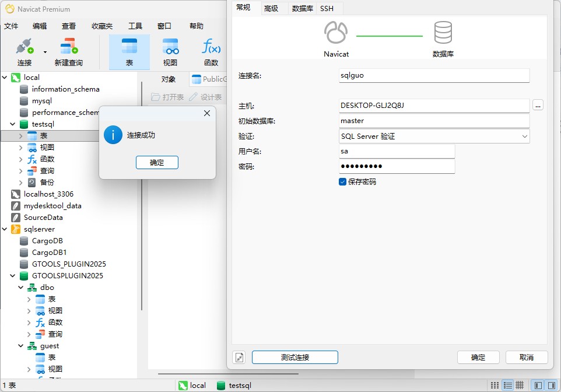Switch to the 数据库 tab in dialog

tap(302, 9)
